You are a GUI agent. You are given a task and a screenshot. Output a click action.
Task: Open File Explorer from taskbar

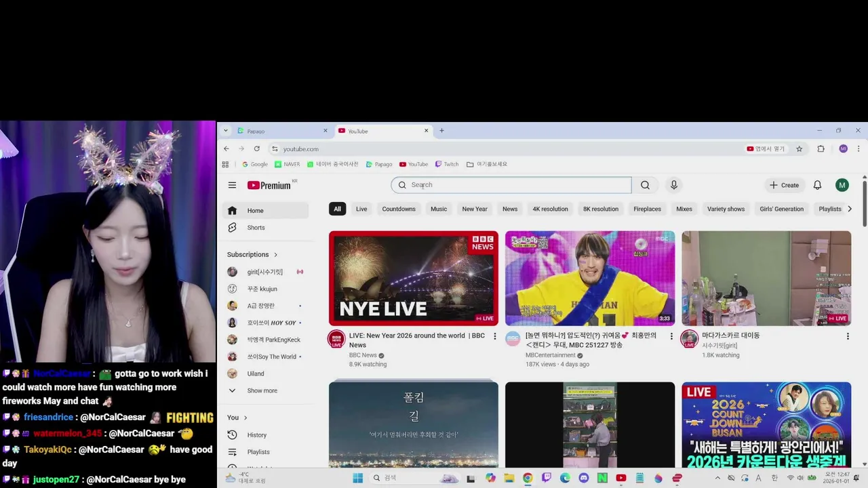[x=509, y=478]
